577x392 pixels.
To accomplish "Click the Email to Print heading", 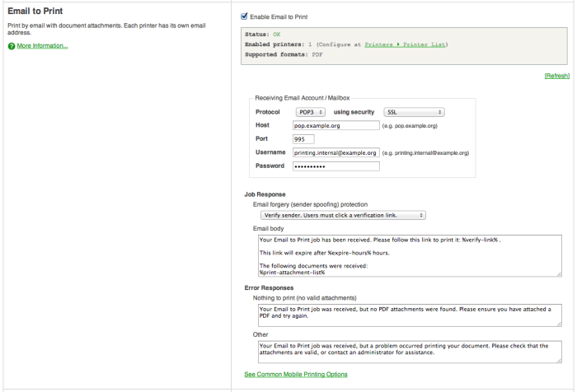I will coord(35,11).
